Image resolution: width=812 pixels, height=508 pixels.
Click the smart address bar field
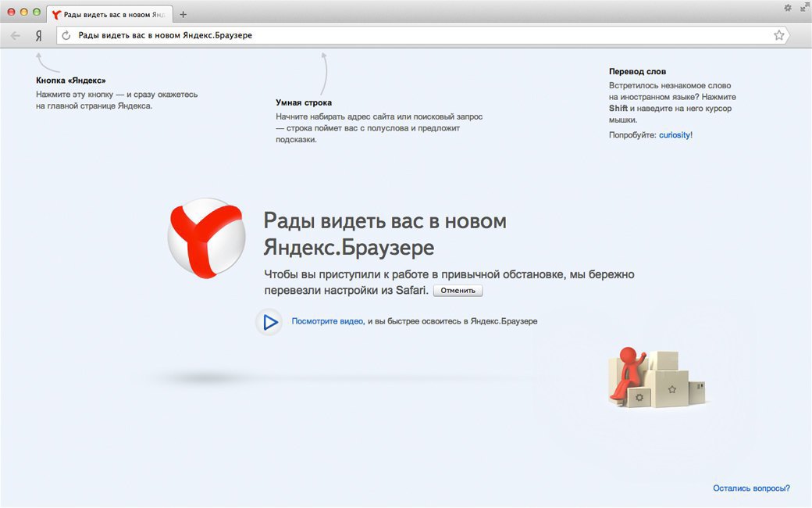click(x=422, y=35)
